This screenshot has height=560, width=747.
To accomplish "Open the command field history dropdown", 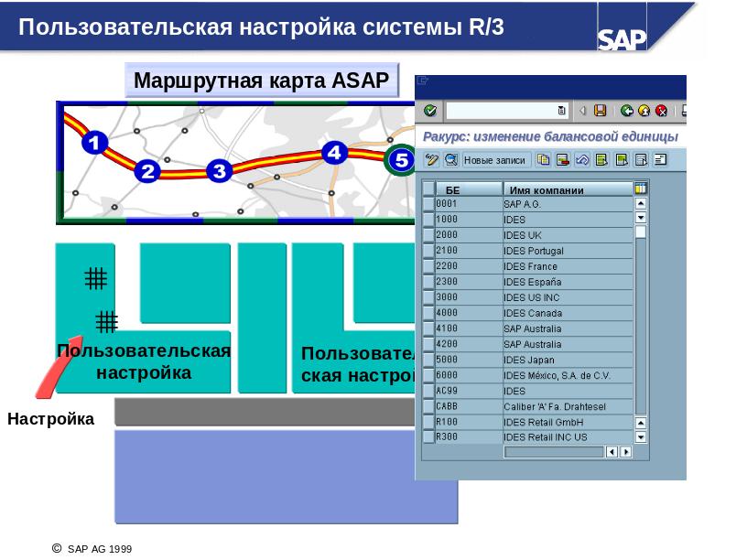I will (562, 111).
